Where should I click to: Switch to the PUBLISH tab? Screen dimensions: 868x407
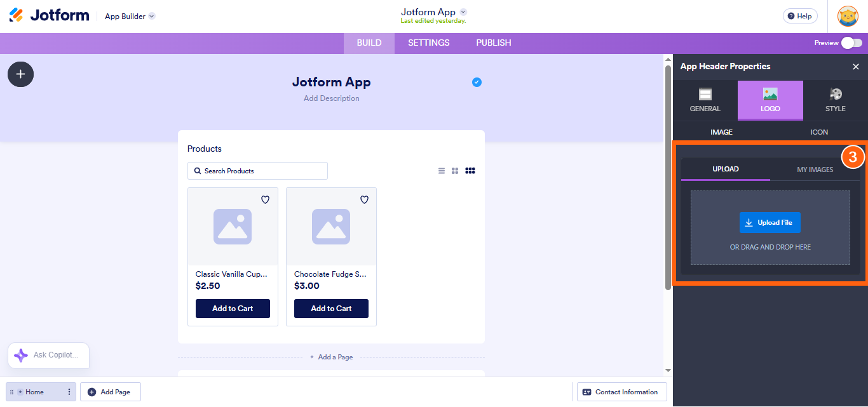coord(494,43)
